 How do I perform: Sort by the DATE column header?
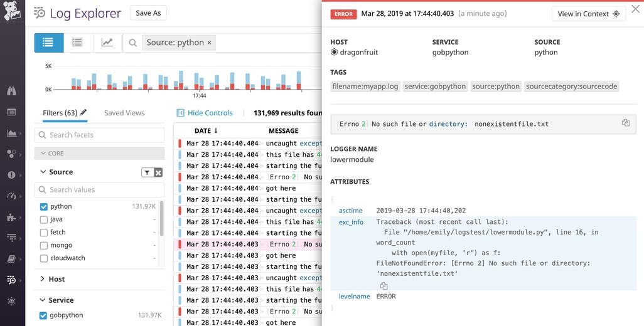pos(206,131)
